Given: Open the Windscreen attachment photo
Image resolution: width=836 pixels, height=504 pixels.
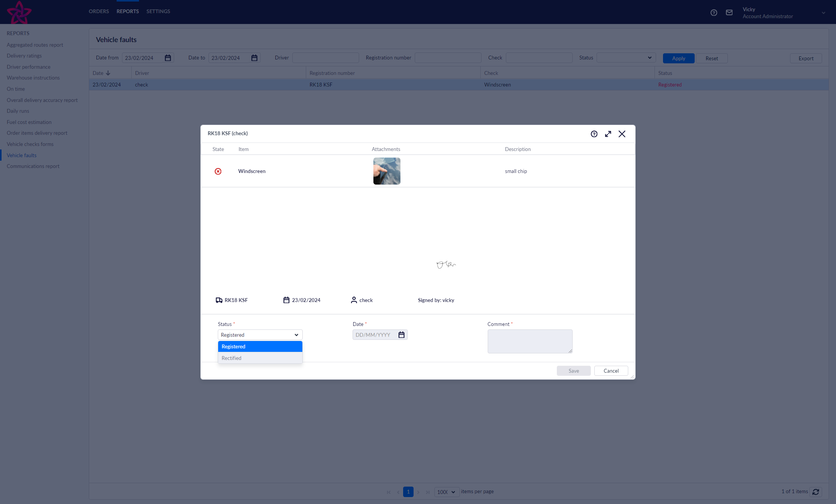Looking at the screenshot, I should coord(387,171).
